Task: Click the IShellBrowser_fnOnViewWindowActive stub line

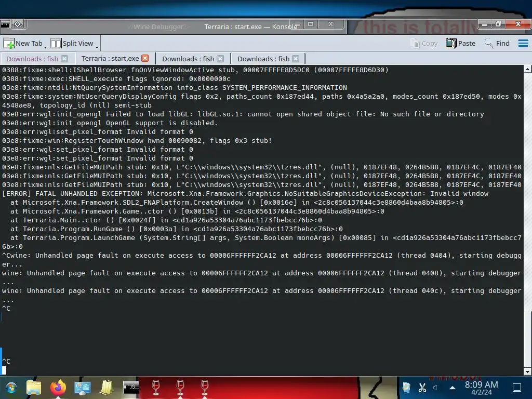Action: click(195, 70)
